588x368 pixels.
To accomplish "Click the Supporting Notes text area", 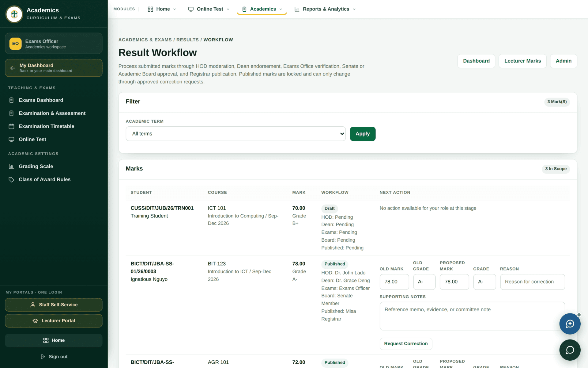I will pos(472,316).
